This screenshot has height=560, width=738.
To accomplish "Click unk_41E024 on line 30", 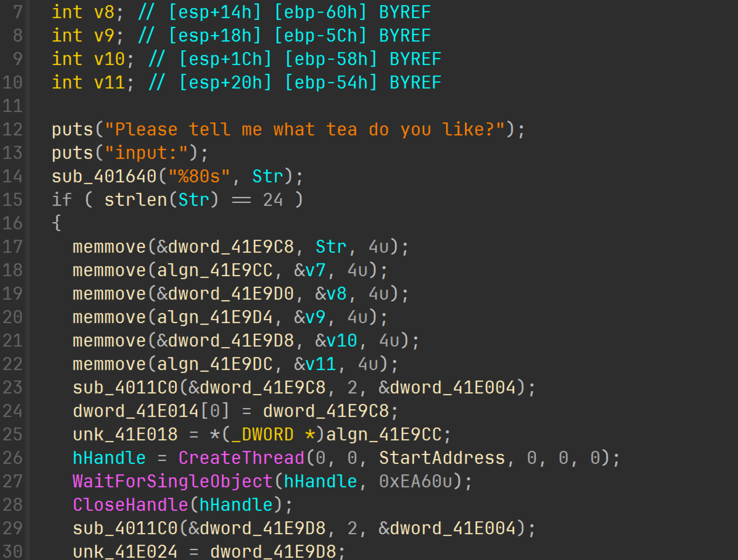I will pos(125,551).
